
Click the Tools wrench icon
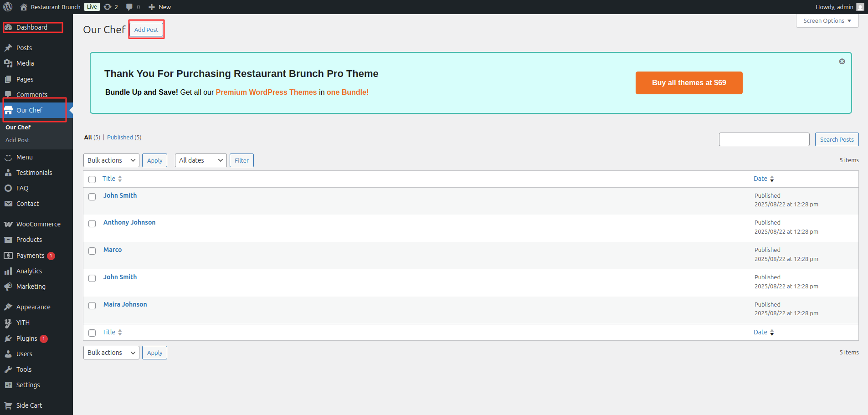click(8, 369)
